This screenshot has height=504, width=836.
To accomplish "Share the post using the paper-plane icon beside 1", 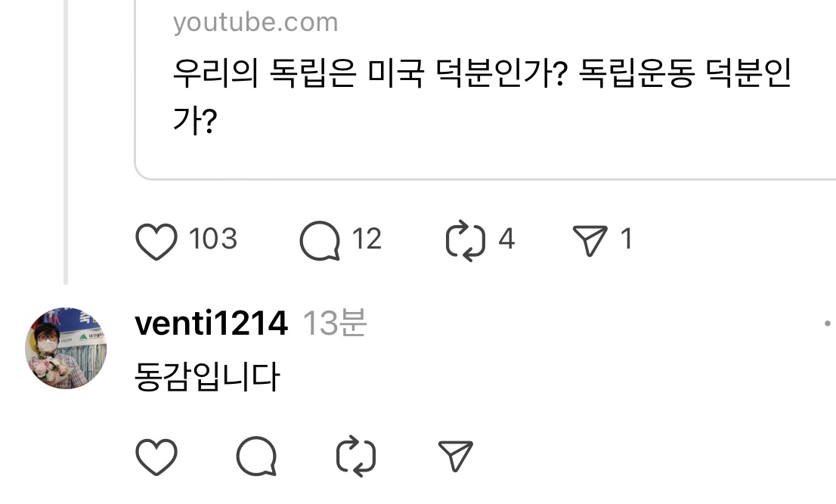I will (590, 241).
